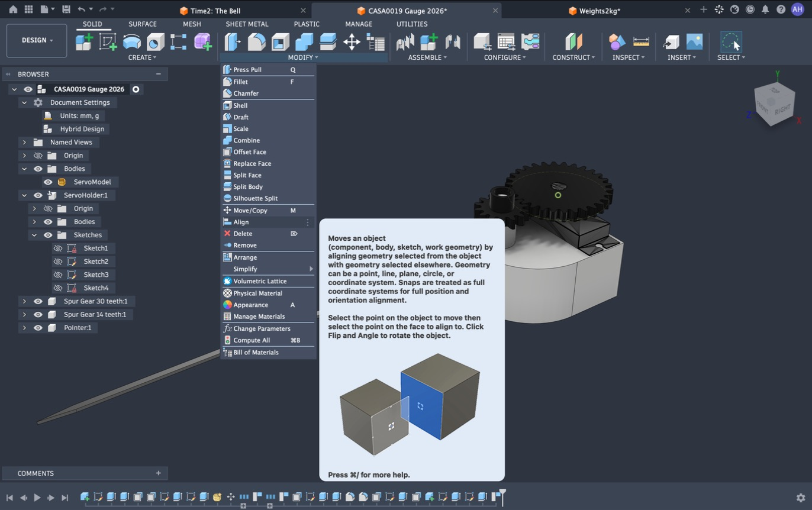This screenshot has width=812, height=510.
Task: Choose Split Body from the Modify menu
Action: click(x=269, y=187)
